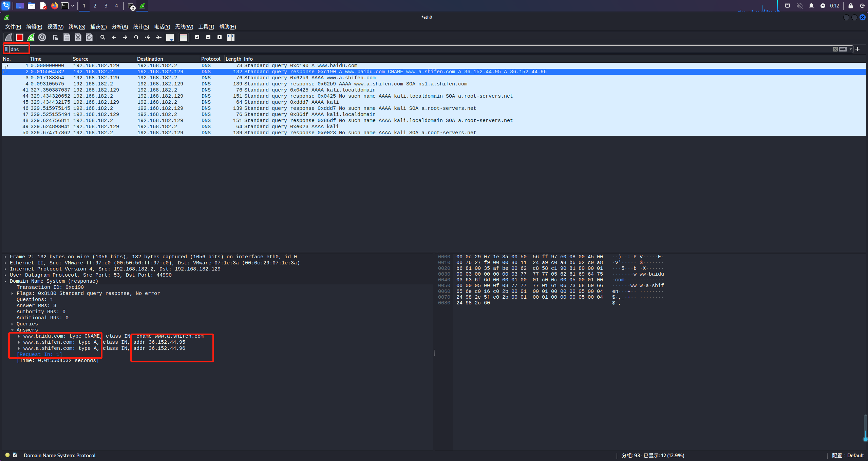The image size is (868, 461).
Task: Open display filter bookmarks icon
Action: point(6,49)
